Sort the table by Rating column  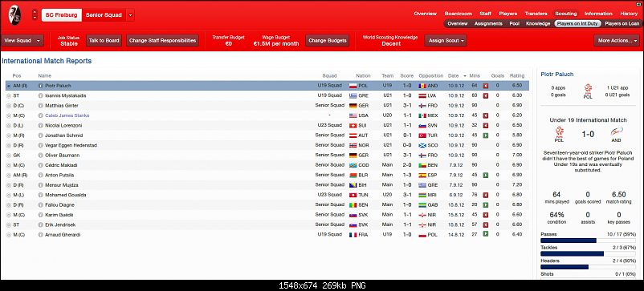pos(517,76)
